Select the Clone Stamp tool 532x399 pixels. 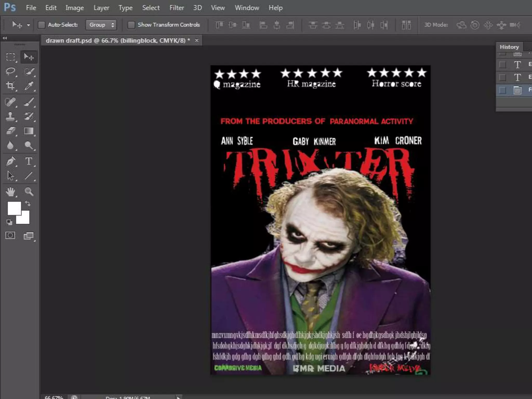pos(10,116)
